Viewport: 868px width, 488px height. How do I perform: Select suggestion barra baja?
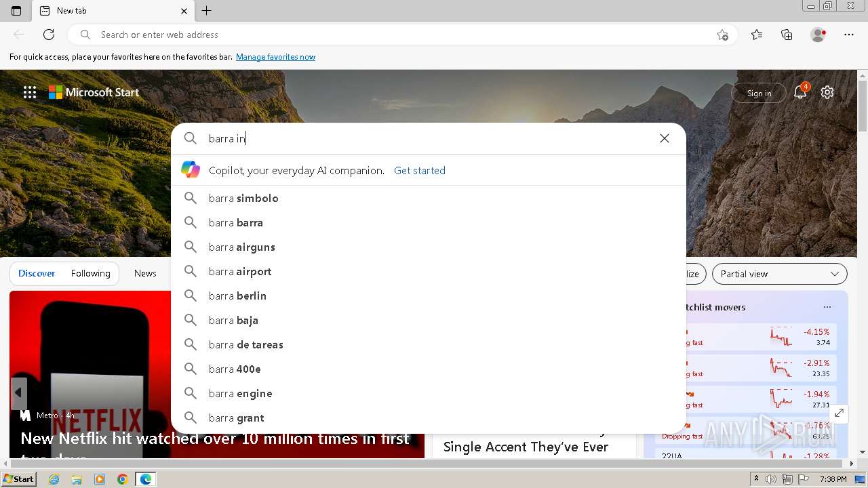tap(429, 320)
